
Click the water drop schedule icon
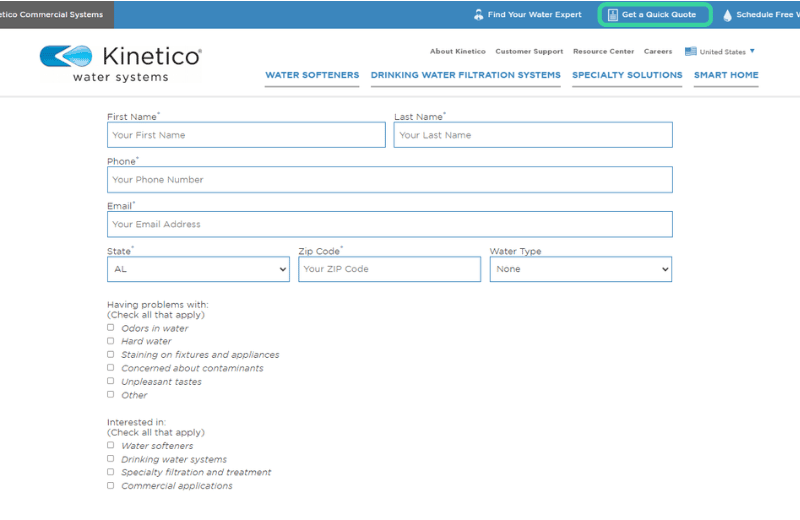coord(727,15)
